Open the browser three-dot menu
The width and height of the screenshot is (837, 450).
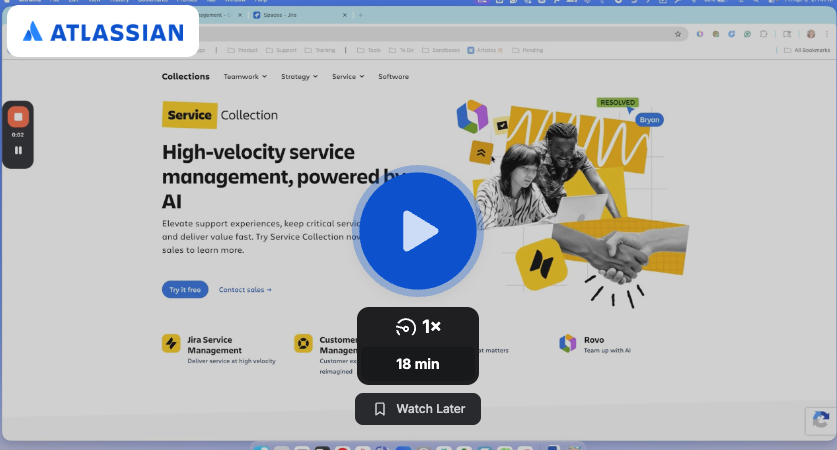point(827,34)
